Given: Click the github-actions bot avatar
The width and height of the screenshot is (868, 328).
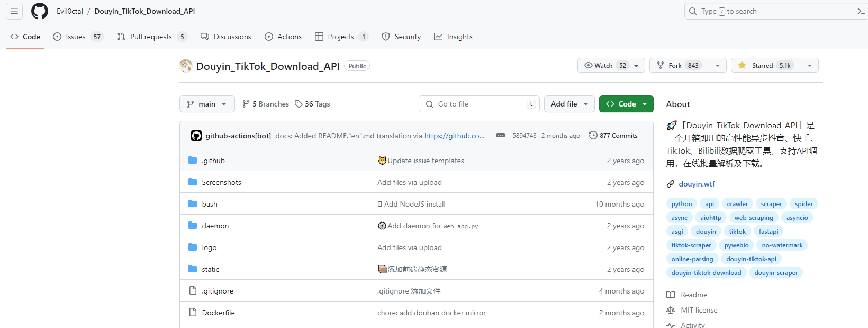Looking at the screenshot, I should 196,136.
